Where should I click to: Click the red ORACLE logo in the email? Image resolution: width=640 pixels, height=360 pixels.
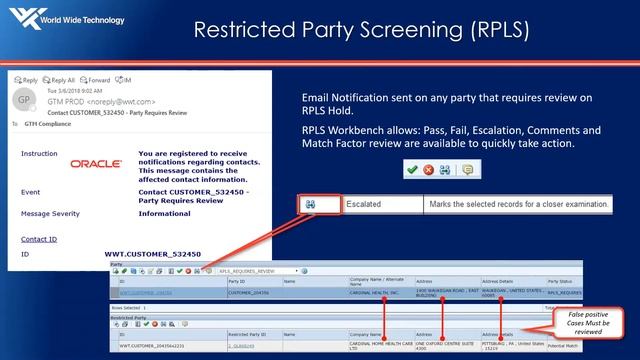pos(96,164)
